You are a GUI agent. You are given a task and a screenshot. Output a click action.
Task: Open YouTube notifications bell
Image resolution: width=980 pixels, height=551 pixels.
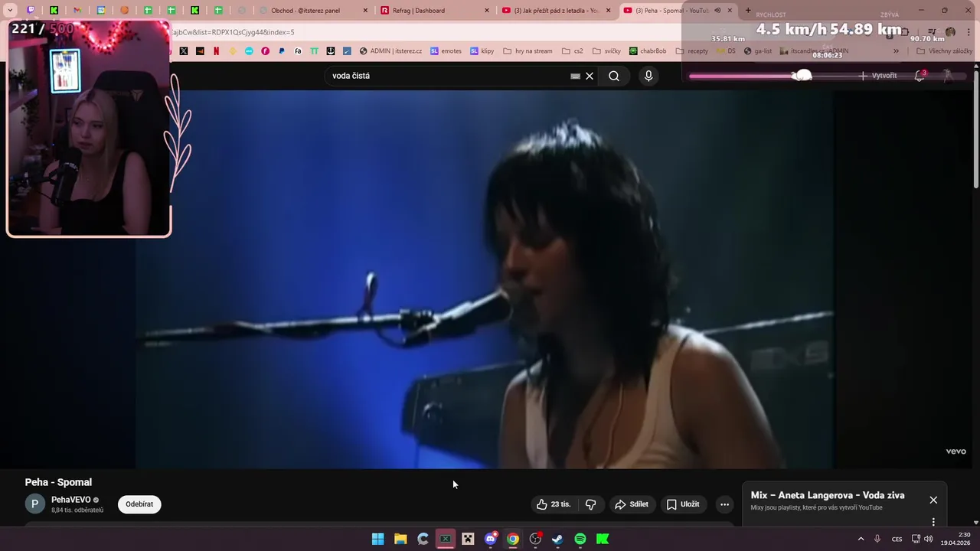point(920,76)
